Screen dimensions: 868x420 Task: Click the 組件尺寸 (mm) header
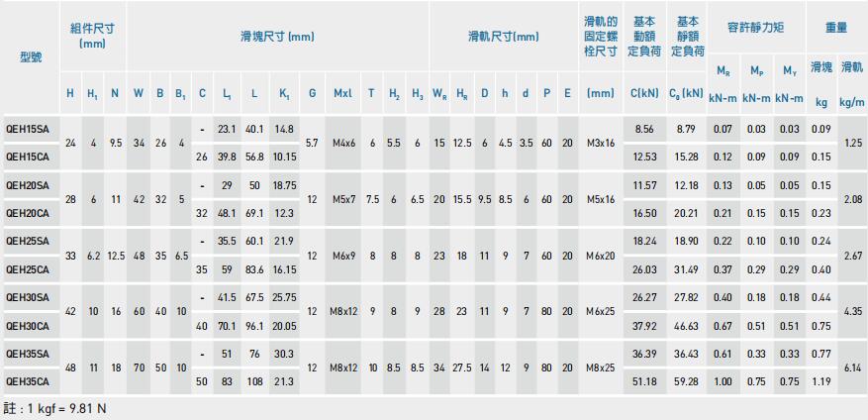(92, 36)
